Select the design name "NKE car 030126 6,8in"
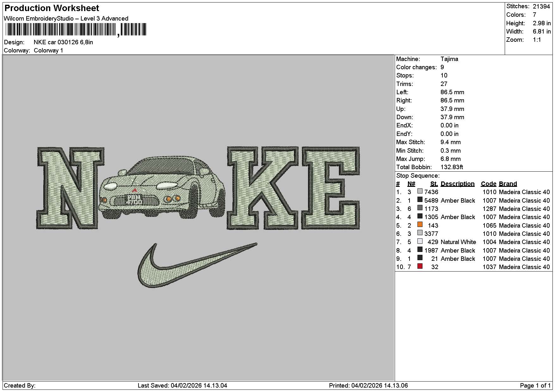Screen dimensions: 555x392 pyautogui.click(x=63, y=42)
